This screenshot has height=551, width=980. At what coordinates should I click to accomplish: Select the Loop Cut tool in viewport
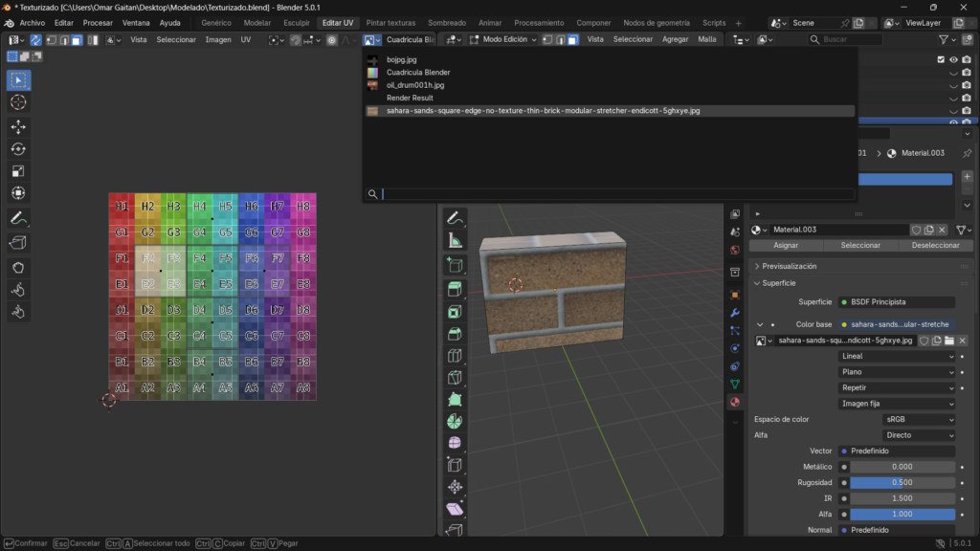click(x=455, y=356)
